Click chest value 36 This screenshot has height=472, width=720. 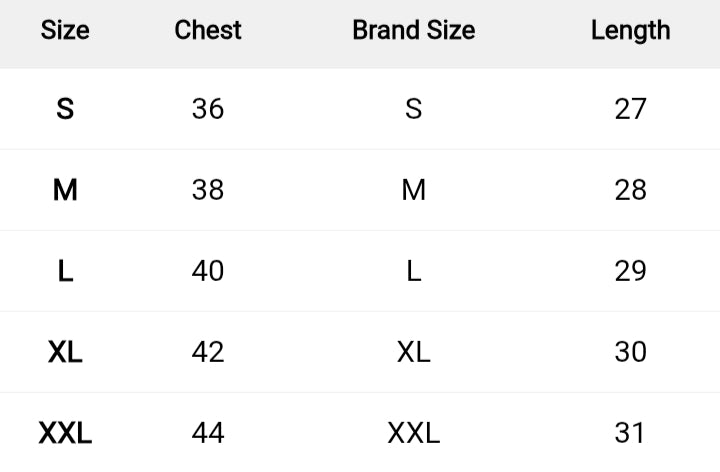pyautogui.click(x=208, y=108)
